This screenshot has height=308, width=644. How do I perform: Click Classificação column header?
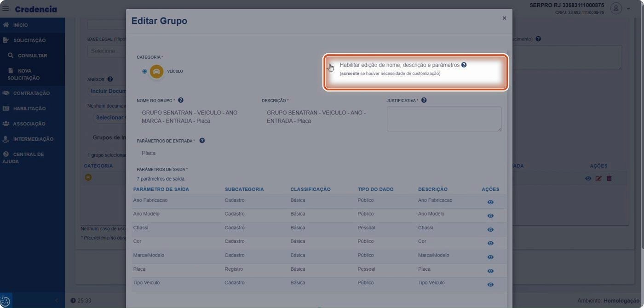(x=310, y=189)
